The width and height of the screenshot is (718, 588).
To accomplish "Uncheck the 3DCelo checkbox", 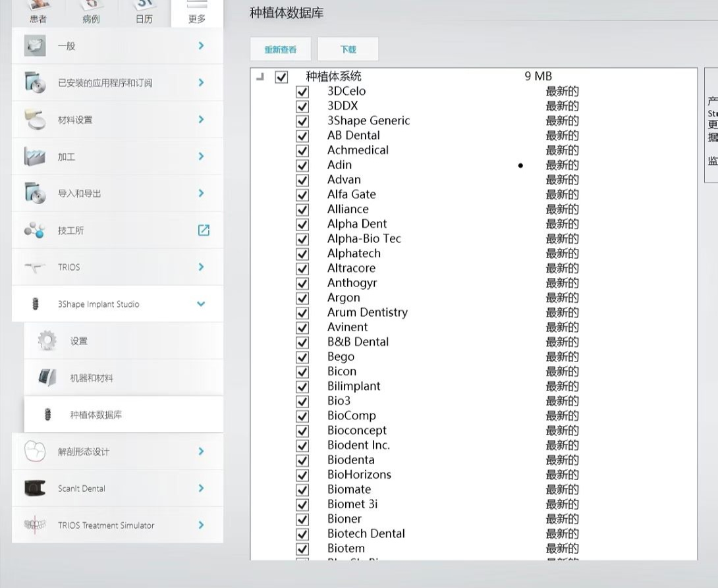I will click(302, 92).
